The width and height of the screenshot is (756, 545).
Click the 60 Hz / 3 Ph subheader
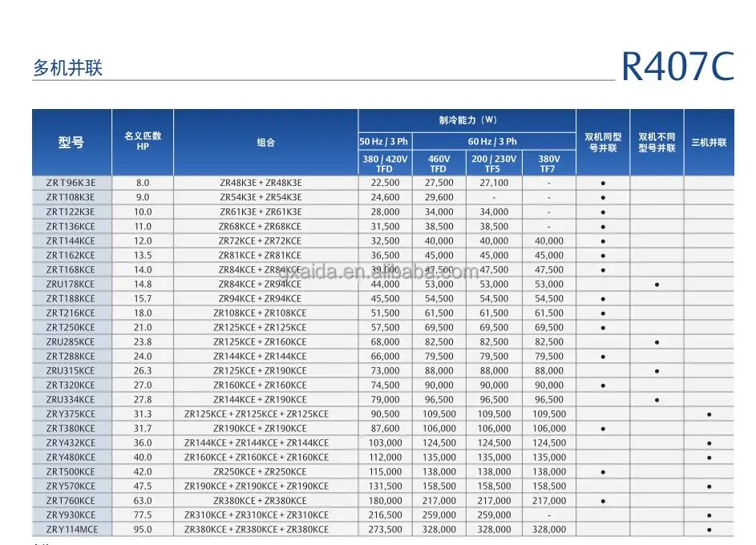tap(492, 142)
